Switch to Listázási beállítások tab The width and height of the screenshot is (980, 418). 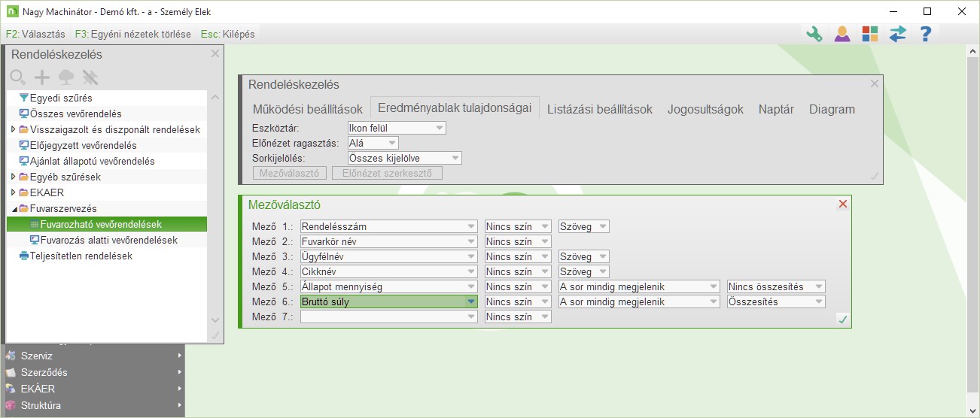(x=599, y=109)
